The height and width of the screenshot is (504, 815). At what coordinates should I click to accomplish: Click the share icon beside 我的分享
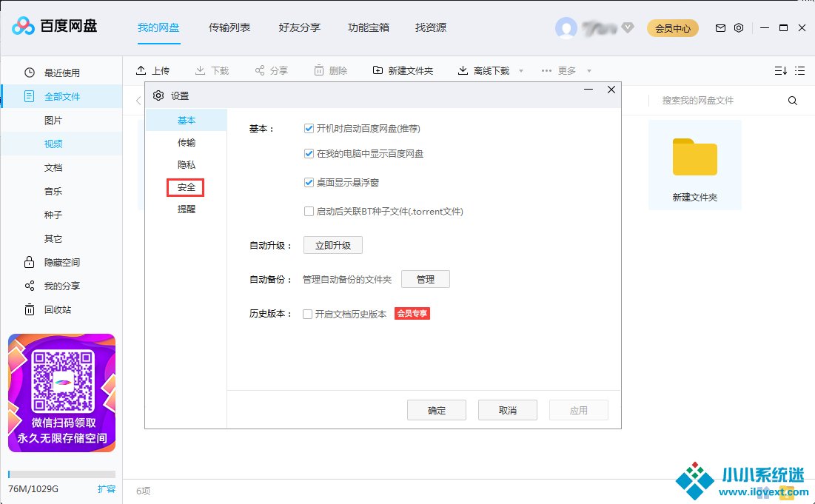[30, 286]
